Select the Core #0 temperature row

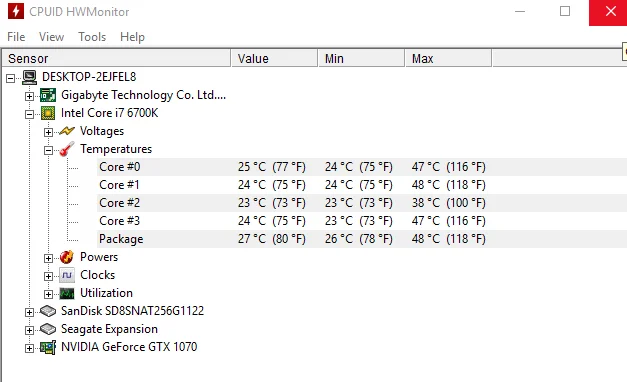[x=362, y=167]
